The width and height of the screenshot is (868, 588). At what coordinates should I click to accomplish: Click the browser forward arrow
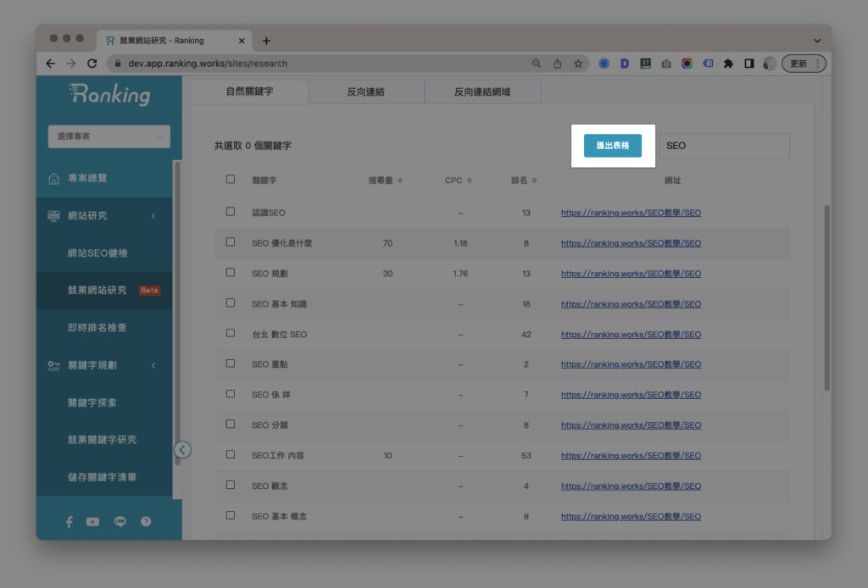coord(71,64)
